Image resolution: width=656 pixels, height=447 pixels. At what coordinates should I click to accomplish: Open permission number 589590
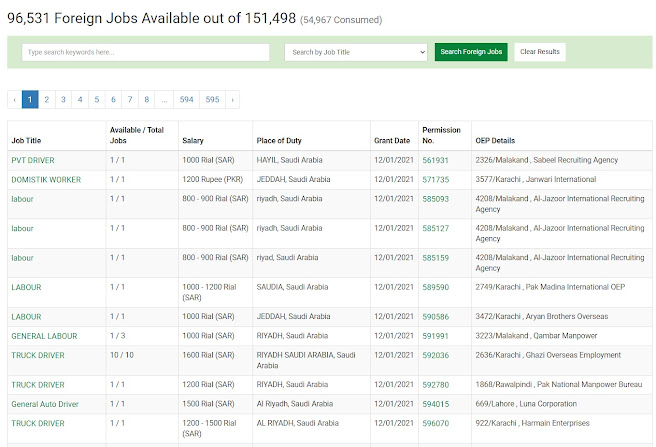(436, 287)
